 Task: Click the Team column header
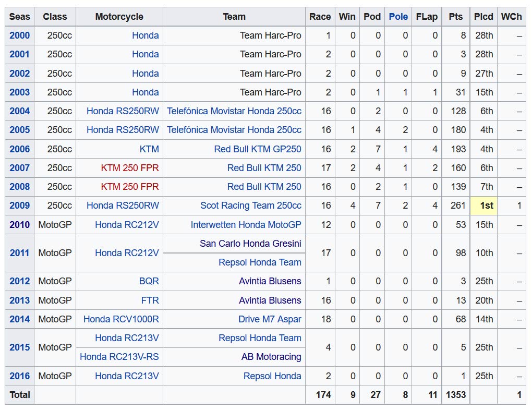[x=234, y=17]
